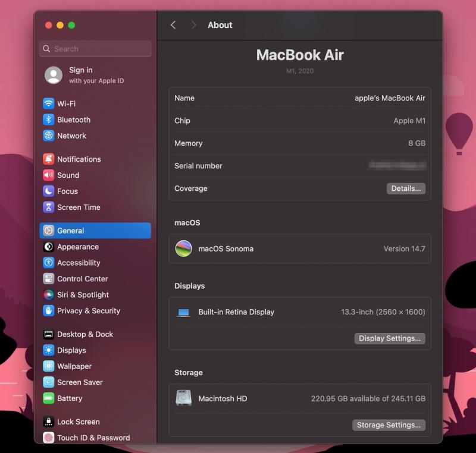
Task: Select the Network sidebar label
Action: click(x=71, y=136)
